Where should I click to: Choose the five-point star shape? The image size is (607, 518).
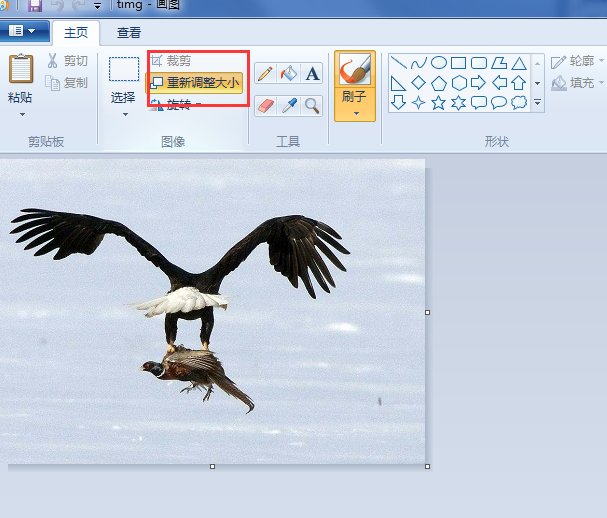[438, 102]
